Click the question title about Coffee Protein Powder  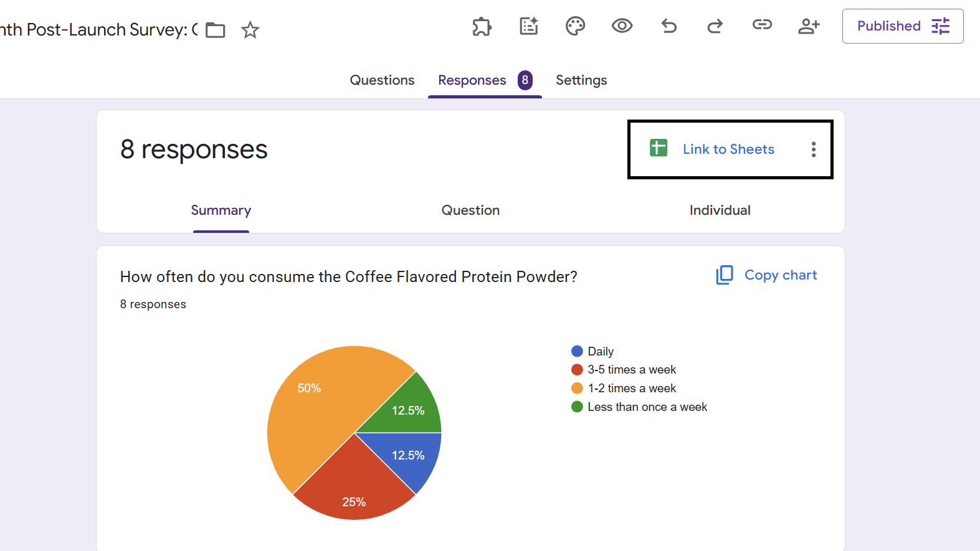(x=349, y=277)
